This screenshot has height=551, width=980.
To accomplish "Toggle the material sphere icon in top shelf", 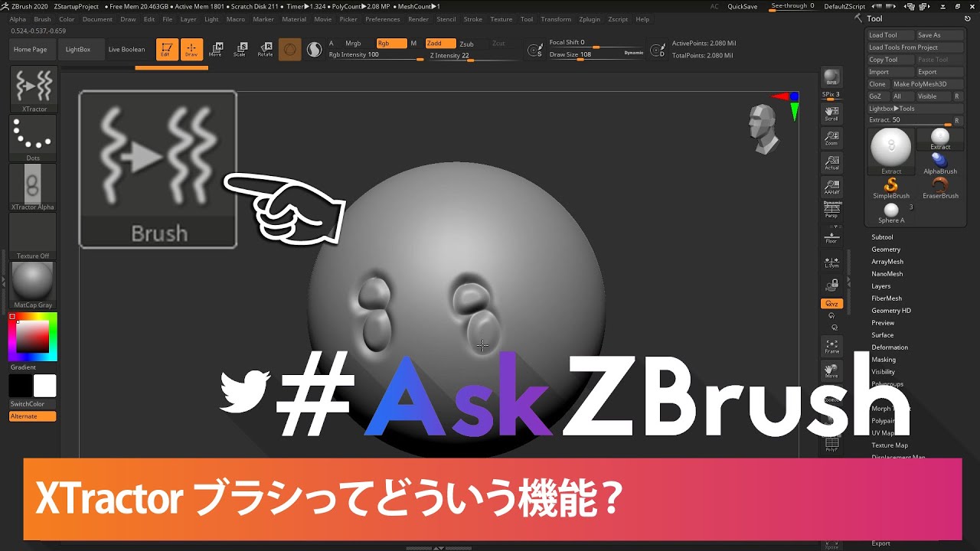I will coord(289,50).
